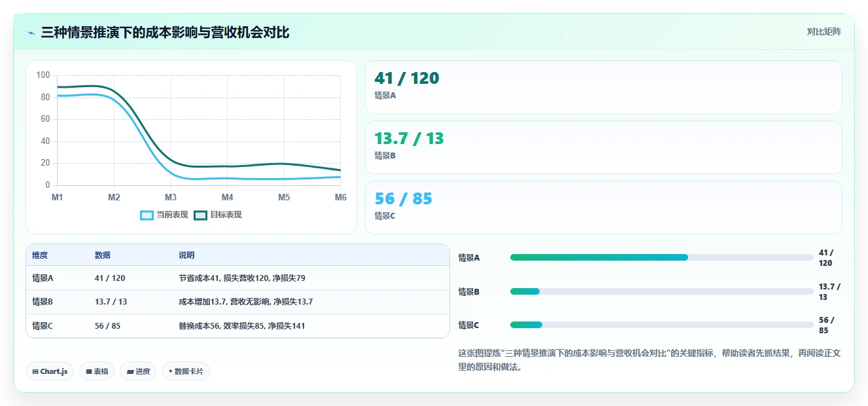Click the M1 axis label on chart
Viewport: 868px width, 406px height.
point(57,197)
